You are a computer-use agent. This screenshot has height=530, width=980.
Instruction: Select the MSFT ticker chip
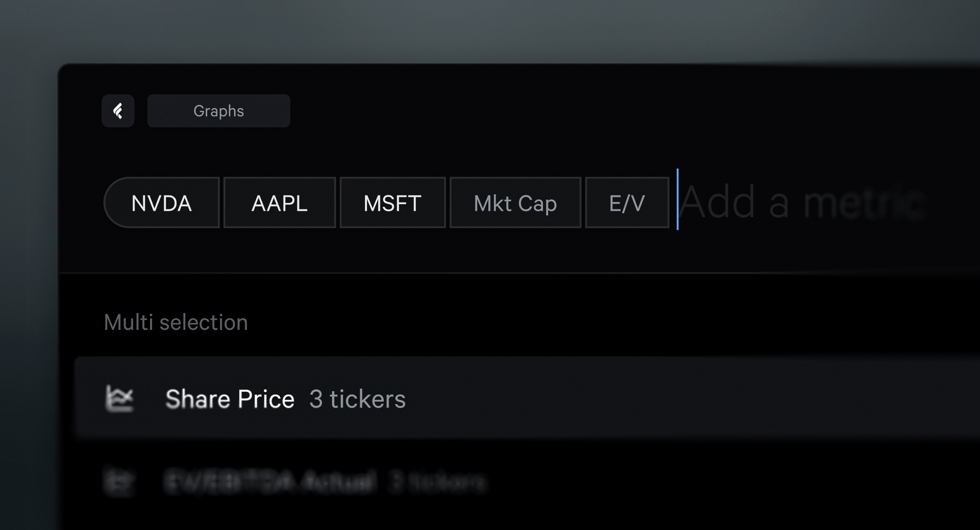392,203
